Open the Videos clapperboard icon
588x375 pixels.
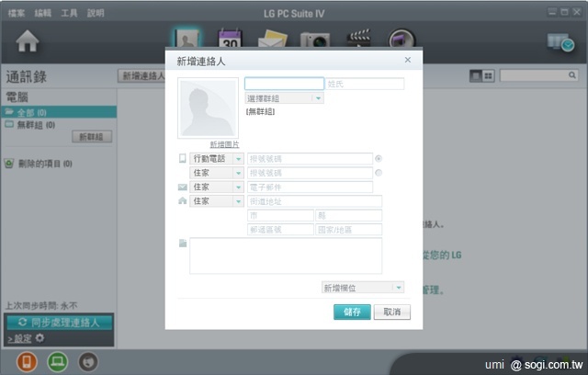358,39
